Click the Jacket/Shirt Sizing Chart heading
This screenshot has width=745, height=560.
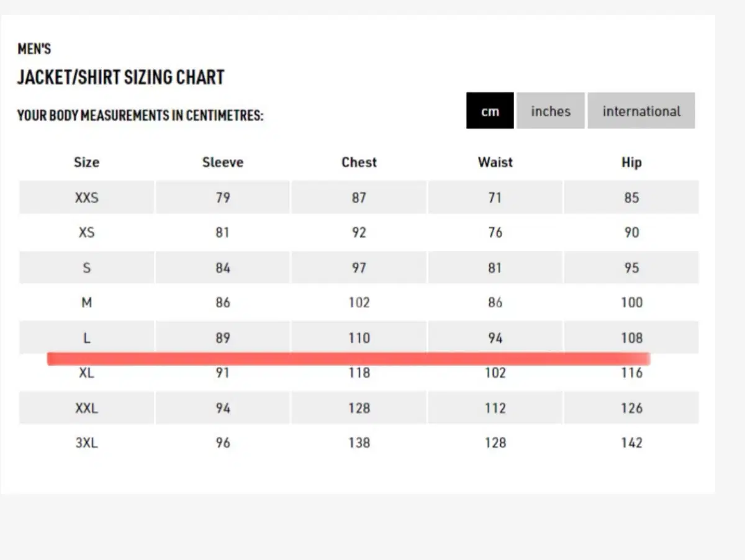coord(120,78)
